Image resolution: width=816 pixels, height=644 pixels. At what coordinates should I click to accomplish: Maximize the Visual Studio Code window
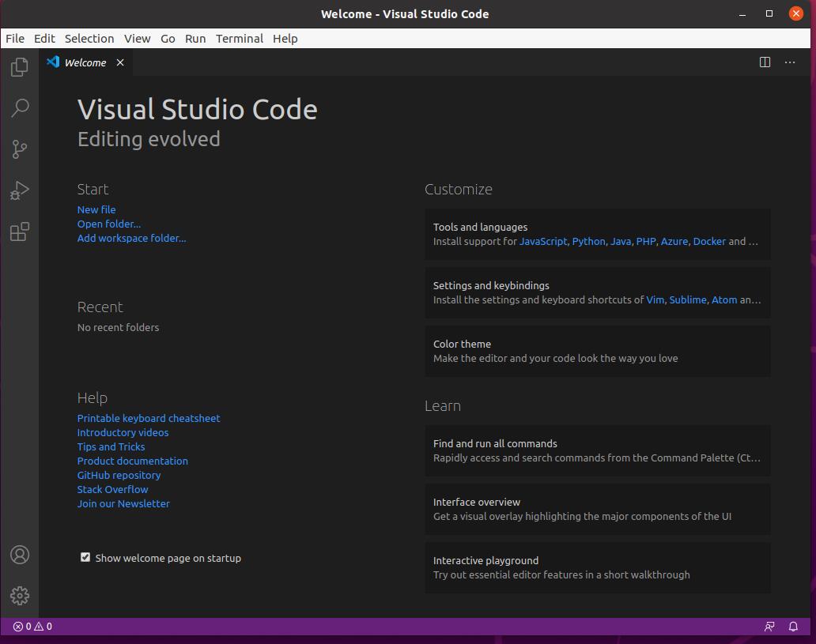(769, 13)
